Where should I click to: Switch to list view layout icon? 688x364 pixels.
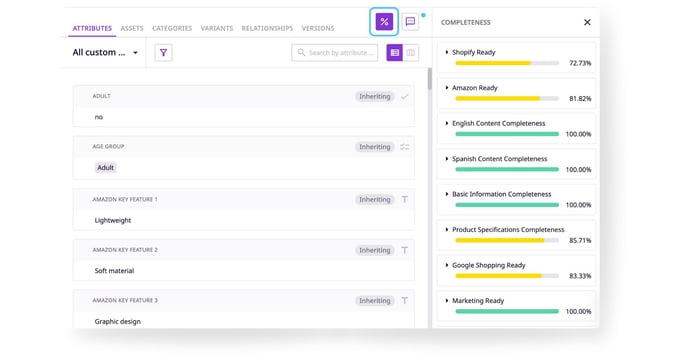coord(394,53)
